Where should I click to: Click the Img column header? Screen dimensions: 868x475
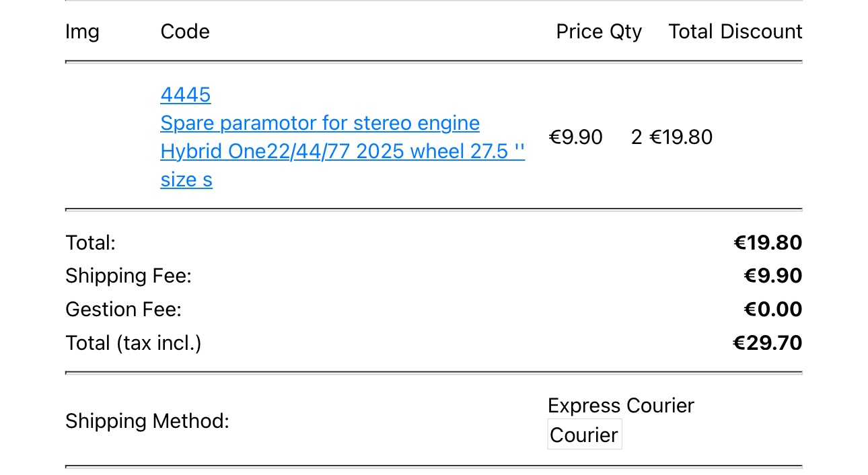click(82, 32)
